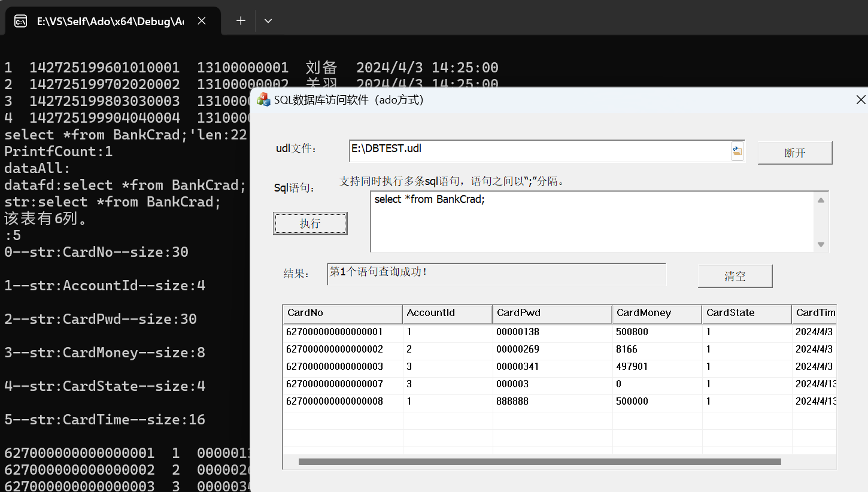Click terminal line 4--str:CardState--size:4

click(105, 386)
